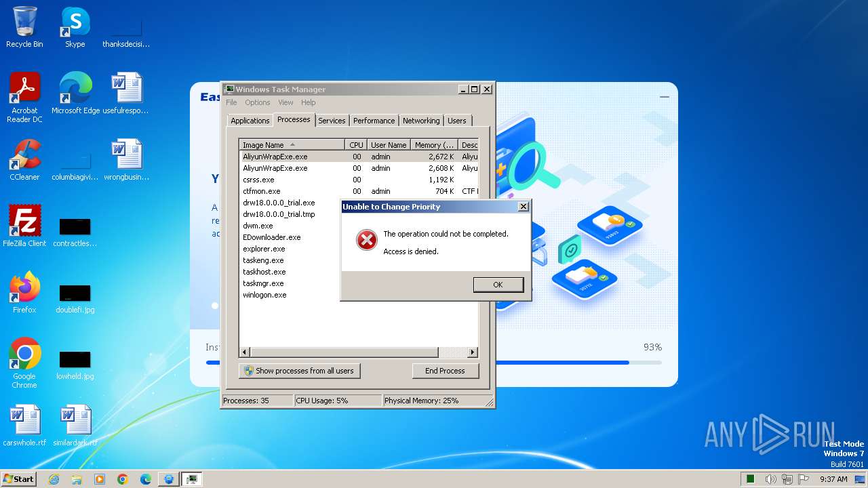
Task: Click the Start button
Action: point(19,479)
